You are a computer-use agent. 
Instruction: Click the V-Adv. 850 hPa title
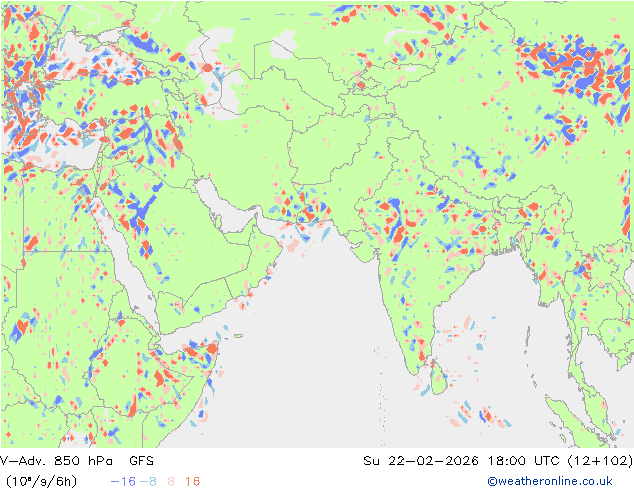pos(56,460)
